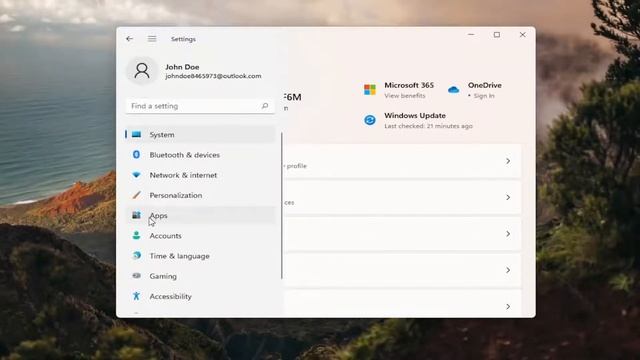The width and height of the screenshot is (640, 360).
Task: Click the Time & language globe icon
Action: 136,256
